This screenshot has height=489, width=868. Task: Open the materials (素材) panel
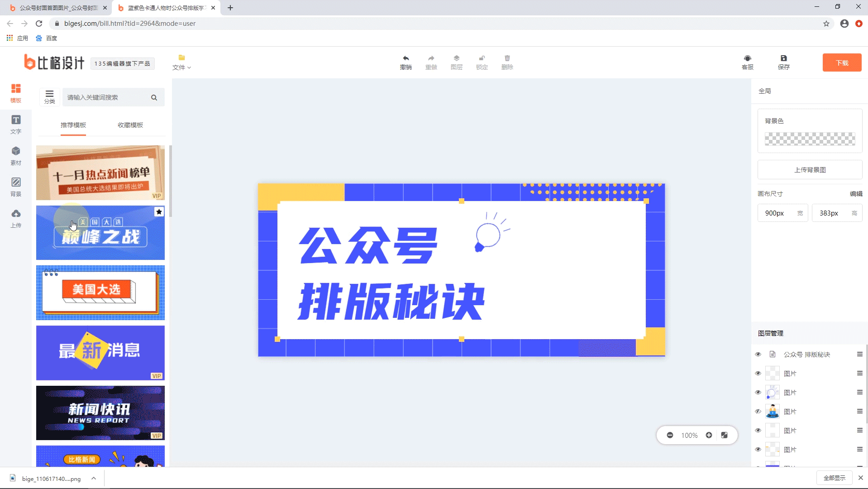point(16,155)
